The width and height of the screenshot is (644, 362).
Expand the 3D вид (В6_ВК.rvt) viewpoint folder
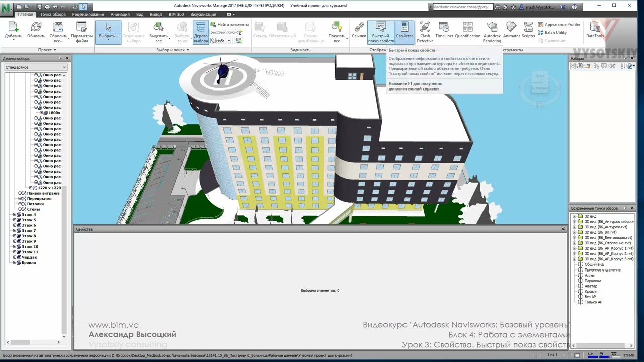(x=575, y=232)
